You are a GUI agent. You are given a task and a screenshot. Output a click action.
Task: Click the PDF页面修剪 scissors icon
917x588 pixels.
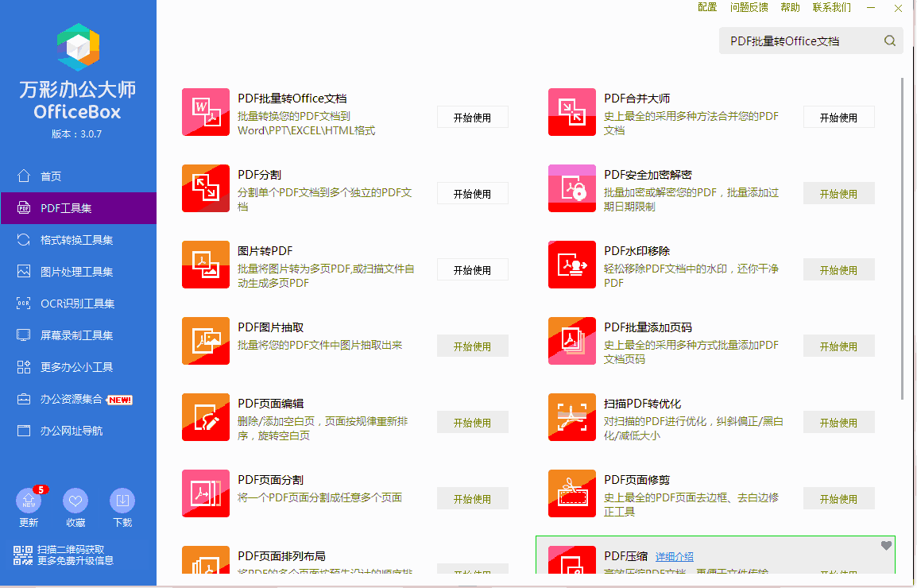(571, 493)
